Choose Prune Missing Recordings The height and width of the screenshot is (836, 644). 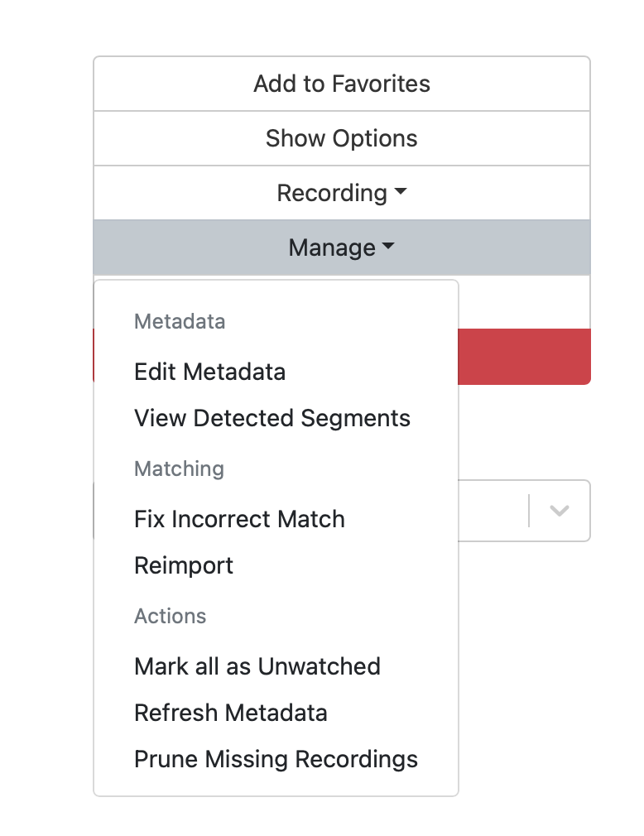point(276,759)
